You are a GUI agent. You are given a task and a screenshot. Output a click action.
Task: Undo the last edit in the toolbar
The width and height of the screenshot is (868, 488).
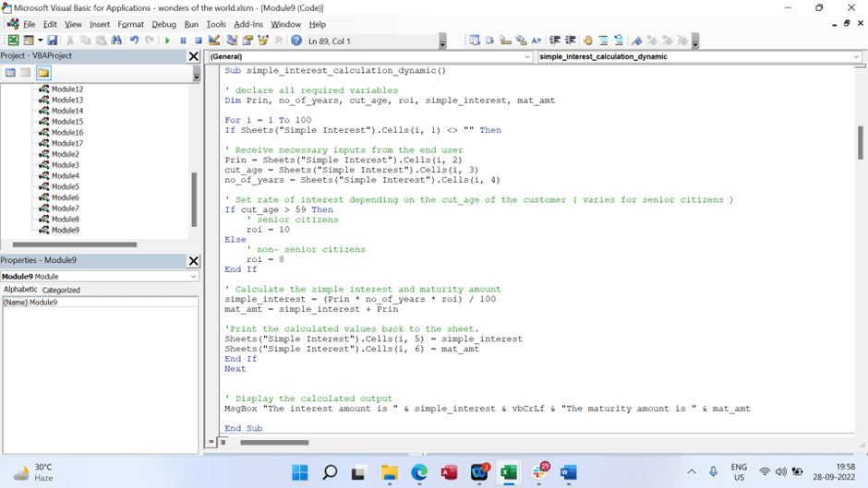(x=134, y=41)
